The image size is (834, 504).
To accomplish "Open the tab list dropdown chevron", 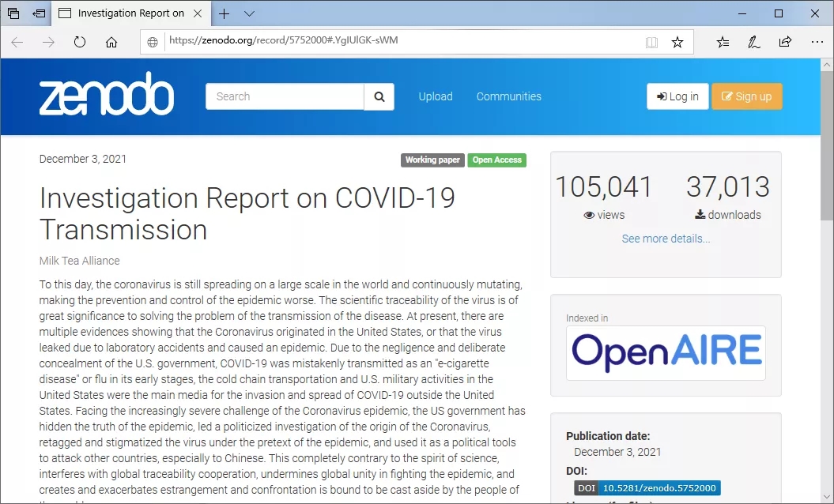I will point(249,13).
